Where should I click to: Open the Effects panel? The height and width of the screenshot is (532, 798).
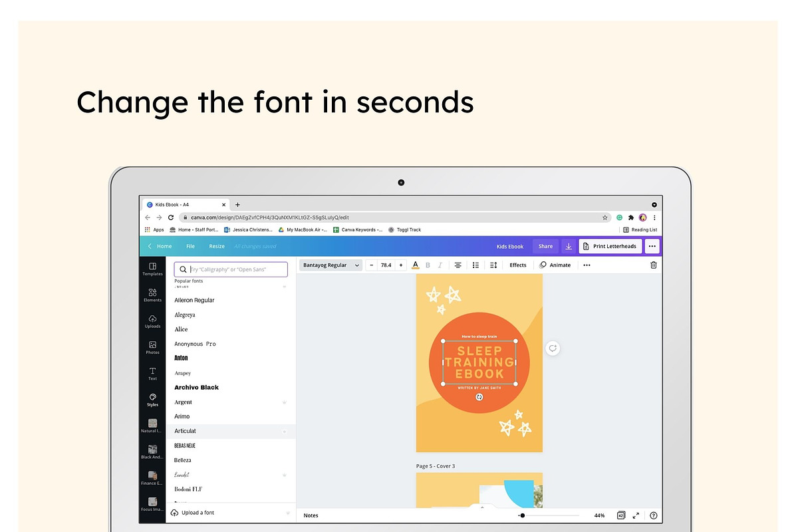click(518, 265)
